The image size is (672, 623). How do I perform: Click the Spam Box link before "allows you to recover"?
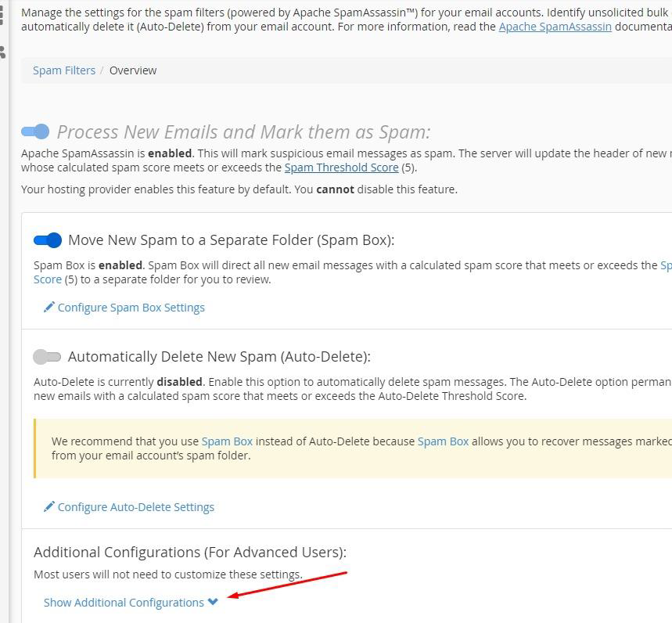click(x=443, y=441)
